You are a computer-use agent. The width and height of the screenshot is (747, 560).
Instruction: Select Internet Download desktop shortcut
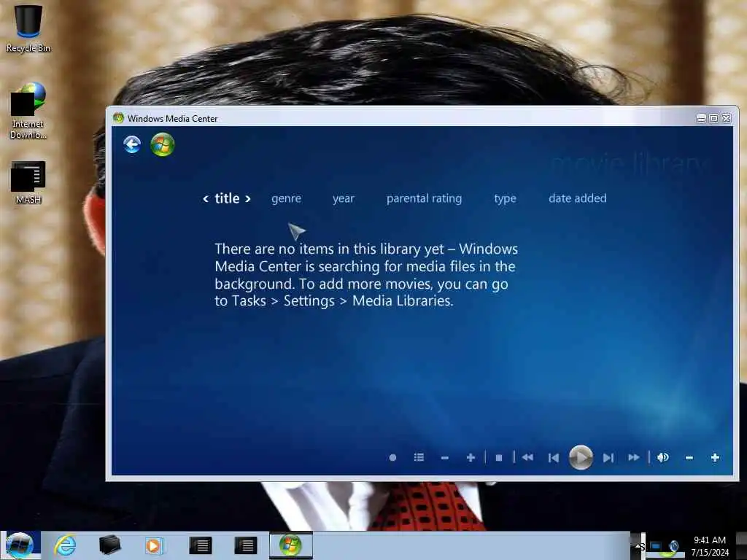click(28, 111)
